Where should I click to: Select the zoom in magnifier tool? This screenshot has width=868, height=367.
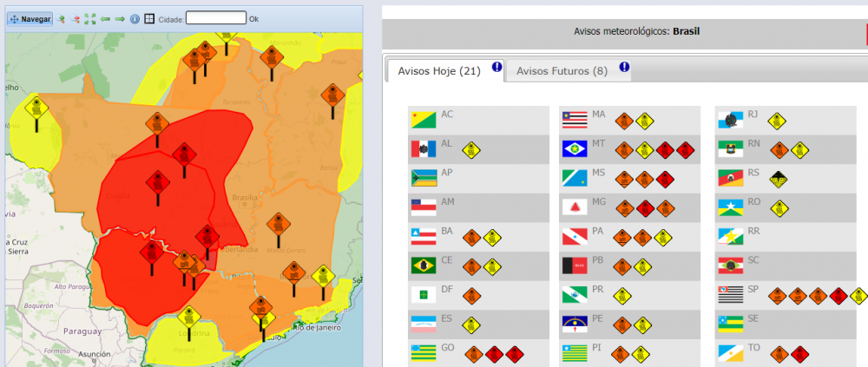pyautogui.click(x=61, y=19)
